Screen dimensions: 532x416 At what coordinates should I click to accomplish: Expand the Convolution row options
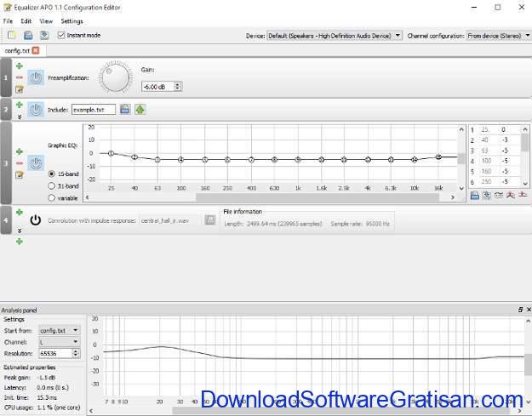click(20, 231)
